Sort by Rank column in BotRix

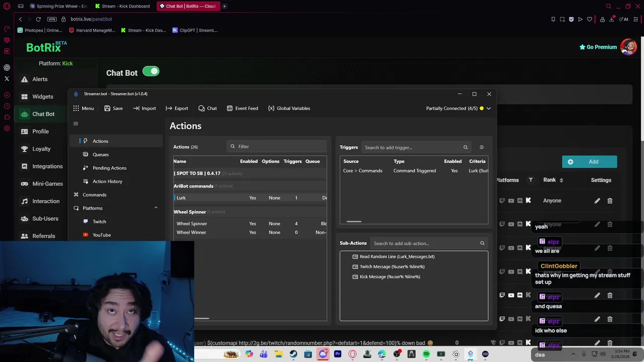point(553,180)
